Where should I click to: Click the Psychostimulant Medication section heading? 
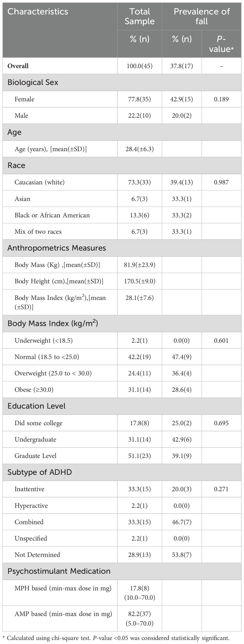[59, 571]
